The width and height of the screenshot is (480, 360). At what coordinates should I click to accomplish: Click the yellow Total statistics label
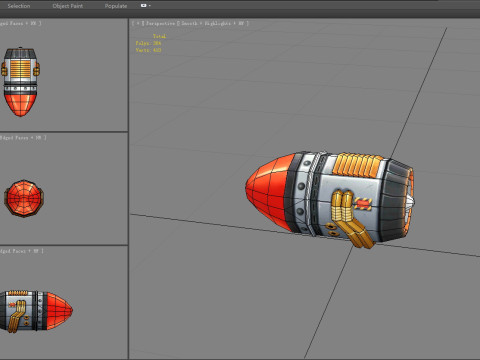159,36
